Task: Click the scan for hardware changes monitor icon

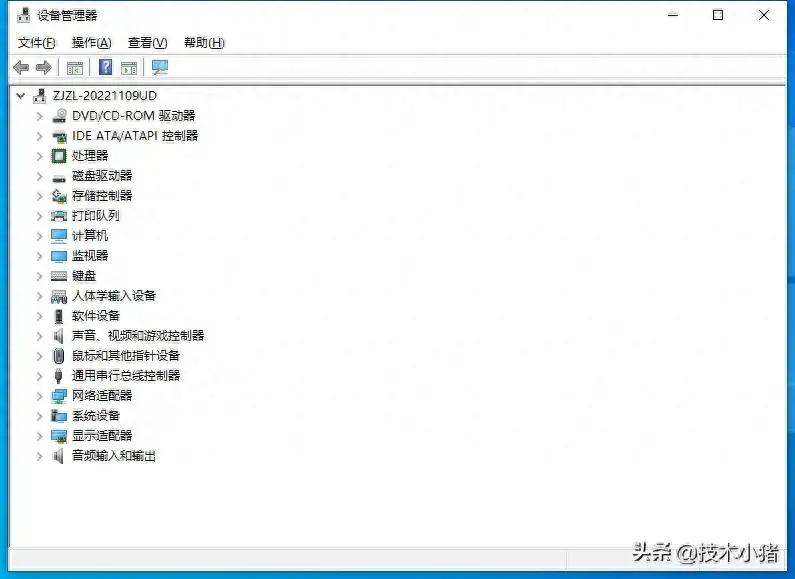Action: pos(160,68)
